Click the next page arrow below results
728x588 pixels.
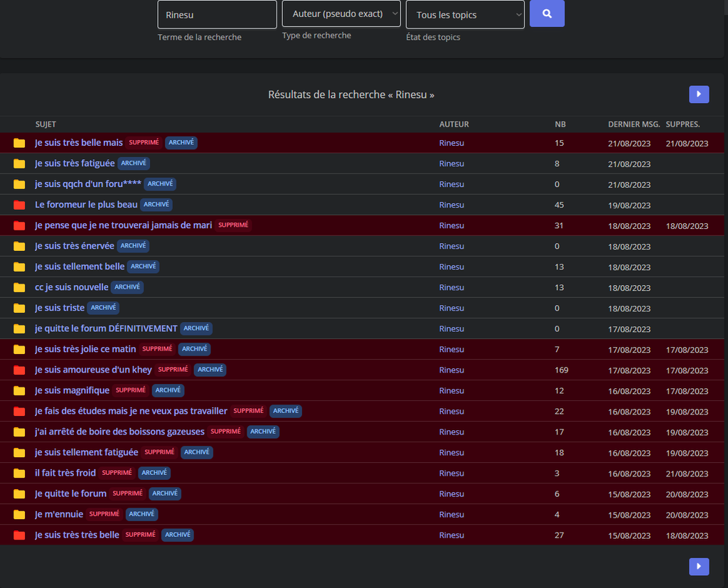coord(699,566)
